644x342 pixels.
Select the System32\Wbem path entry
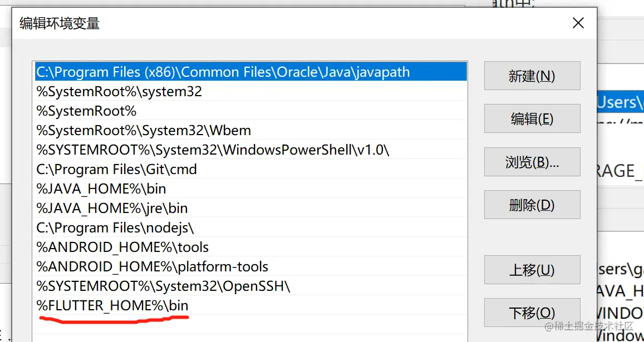pos(144,130)
